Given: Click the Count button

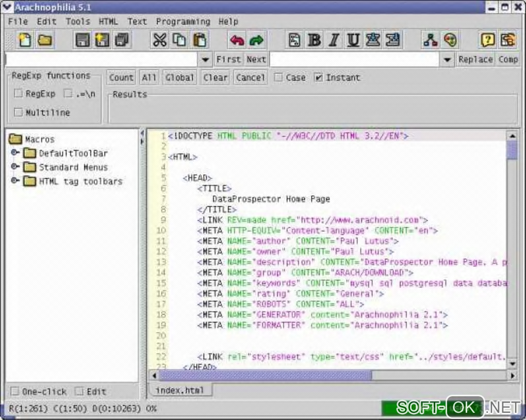Looking at the screenshot, I should tap(121, 77).
